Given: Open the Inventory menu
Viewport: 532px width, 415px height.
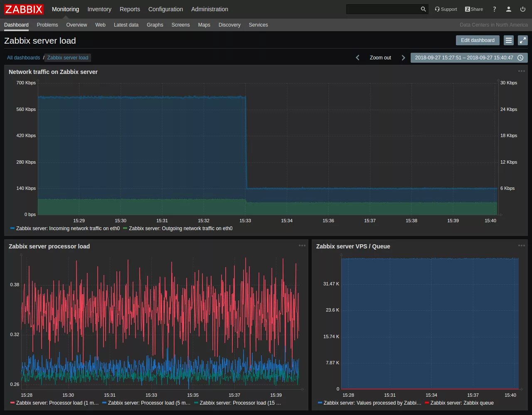Looking at the screenshot, I should [99, 9].
